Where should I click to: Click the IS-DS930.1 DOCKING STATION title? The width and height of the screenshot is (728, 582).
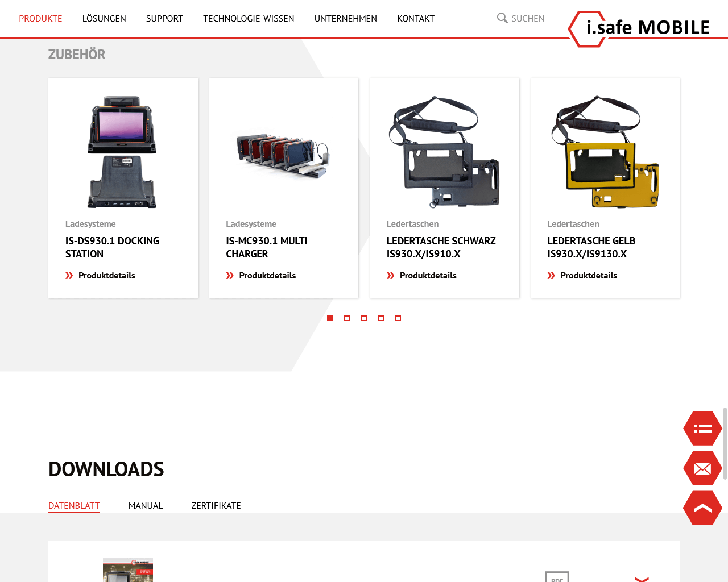click(112, 247)
